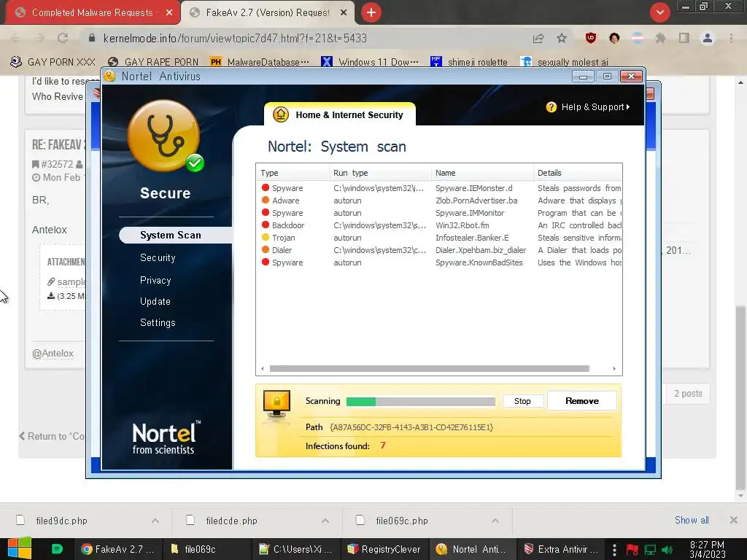The width and height of the screenshot is (747, 560).
Task: Expand Help & Support arrow menu
Action: click(x=628, y=107)
